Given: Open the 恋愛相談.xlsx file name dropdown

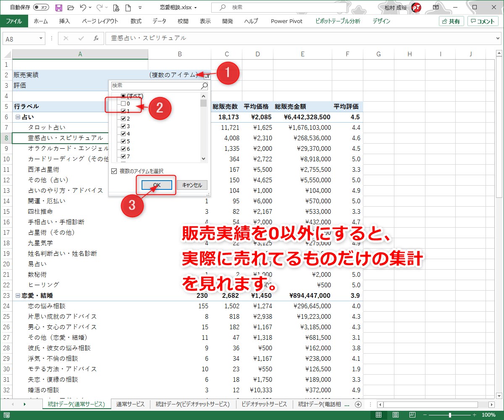Looking at the screenshot, I should coord(196,8).
